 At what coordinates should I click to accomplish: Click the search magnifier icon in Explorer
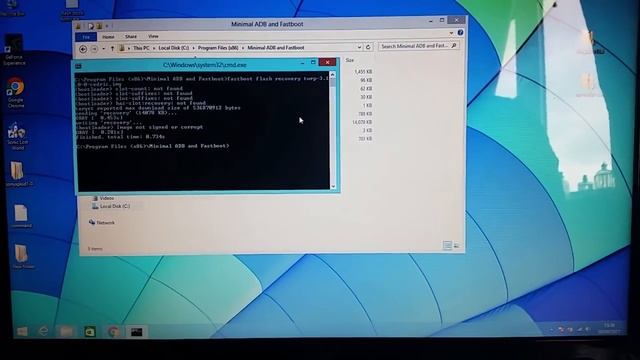pyautogui.click(x=453, y=46)
